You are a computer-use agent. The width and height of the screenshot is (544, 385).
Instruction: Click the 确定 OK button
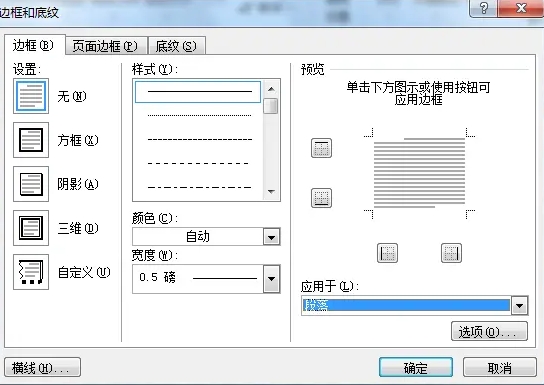point(416,367)
